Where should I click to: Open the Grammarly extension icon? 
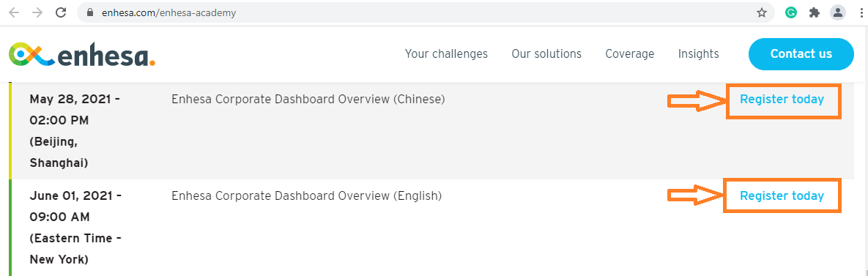[791, 12]
